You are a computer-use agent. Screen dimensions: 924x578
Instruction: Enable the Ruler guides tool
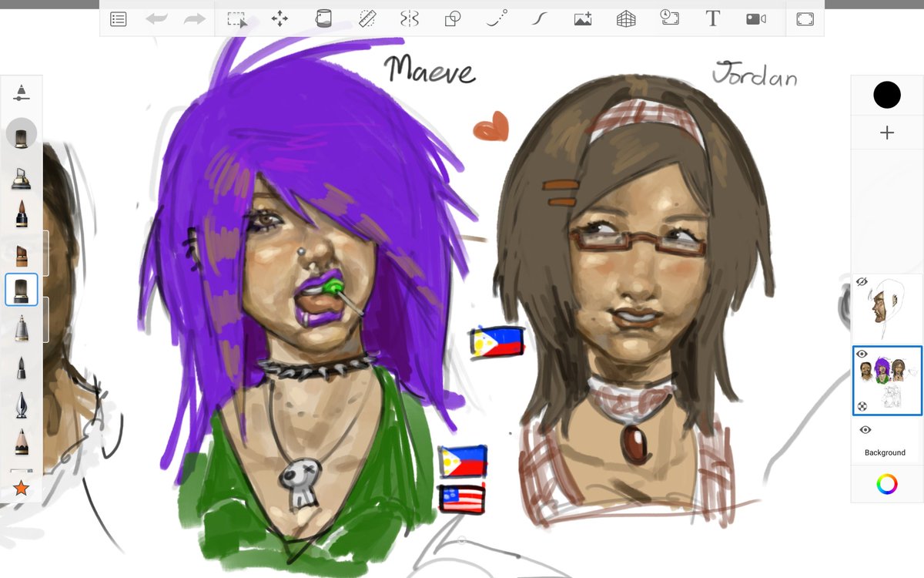(x=367, y=18)
